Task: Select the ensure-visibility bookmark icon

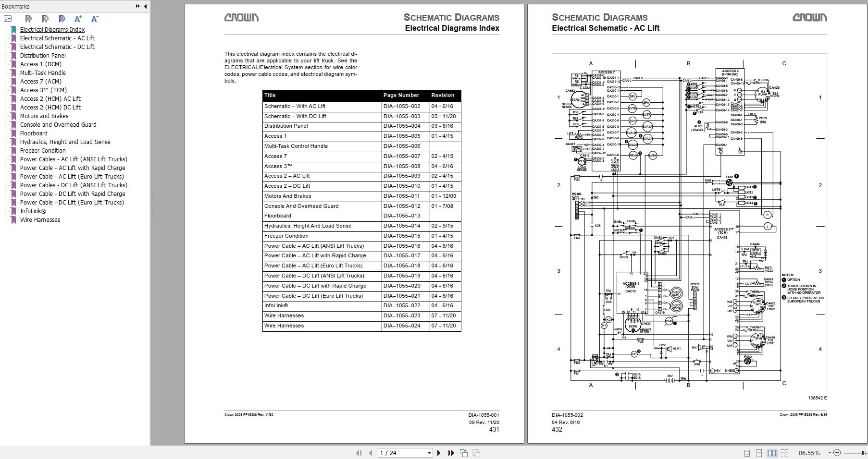Action: (62, 19)
